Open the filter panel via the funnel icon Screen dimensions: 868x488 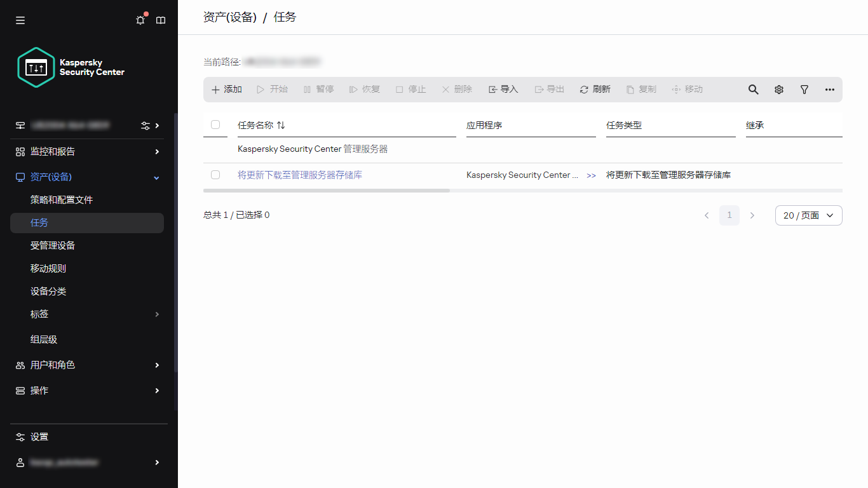click(x=804, y=90)
